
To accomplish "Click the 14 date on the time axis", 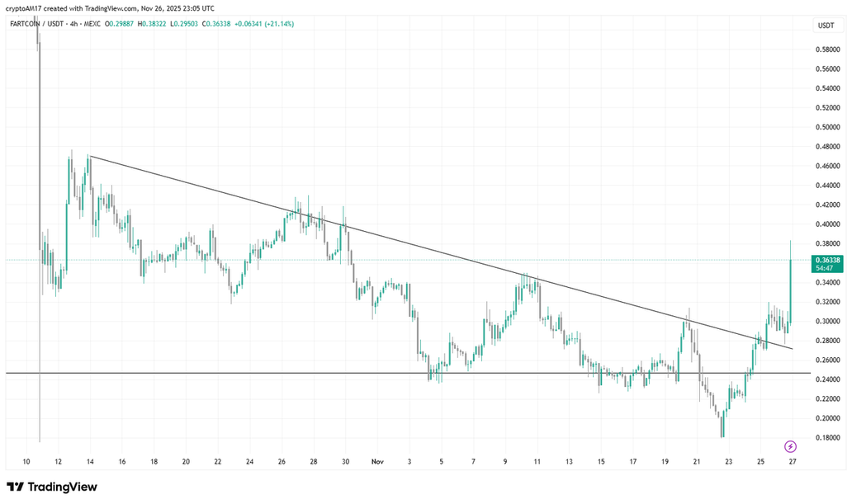I will click(x=90, y=462).
